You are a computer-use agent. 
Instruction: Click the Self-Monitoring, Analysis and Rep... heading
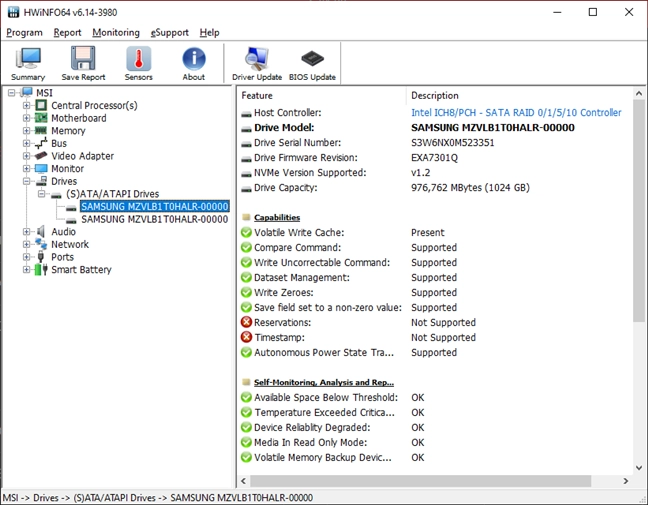tap(324, 382)
